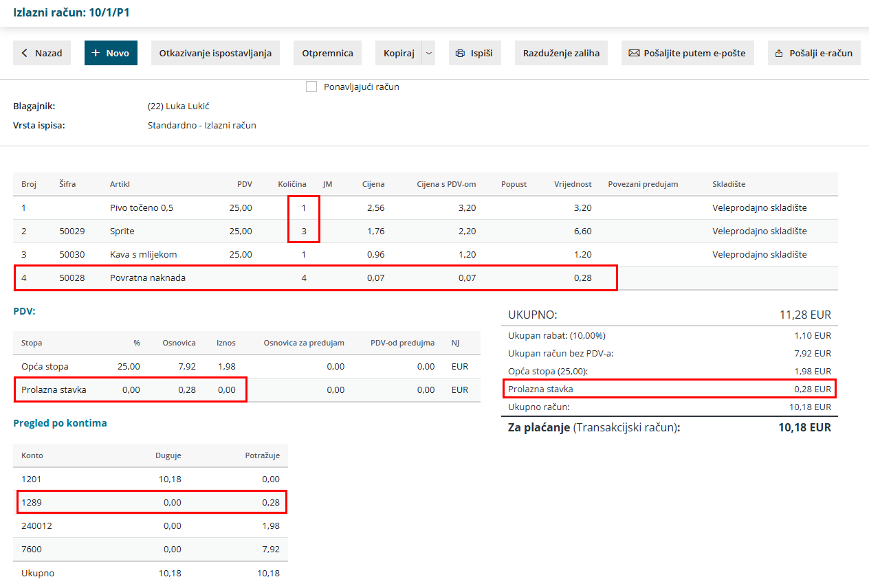This screenshot has height=588, width=869.
Task: Click the Ukupan rabat (10,00%) line
Action: [670, 335]
